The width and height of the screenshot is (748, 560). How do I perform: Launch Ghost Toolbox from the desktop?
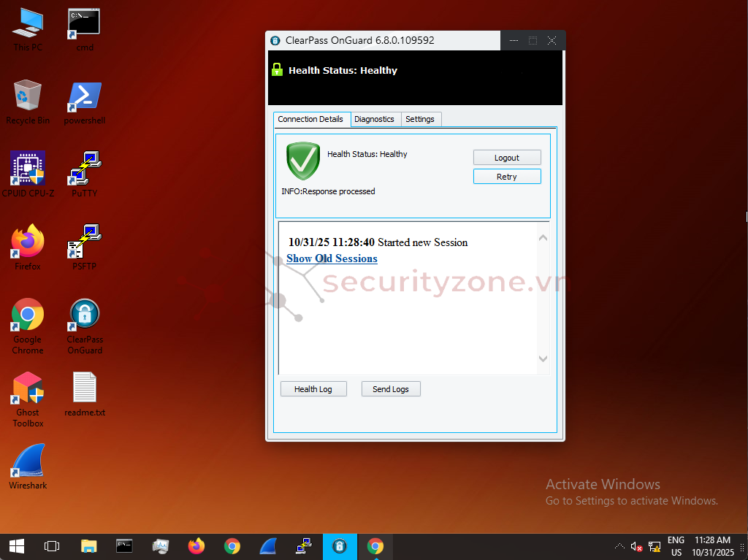[28, 388]
